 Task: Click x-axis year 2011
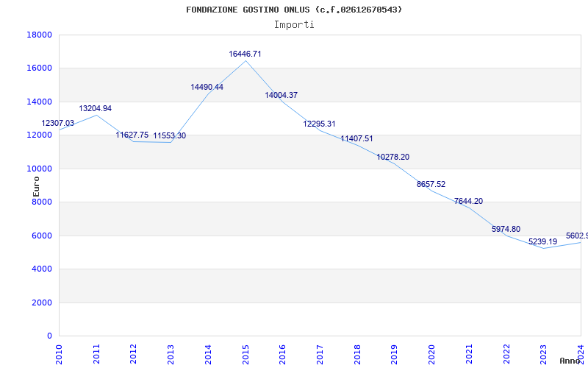pos(96,354)
